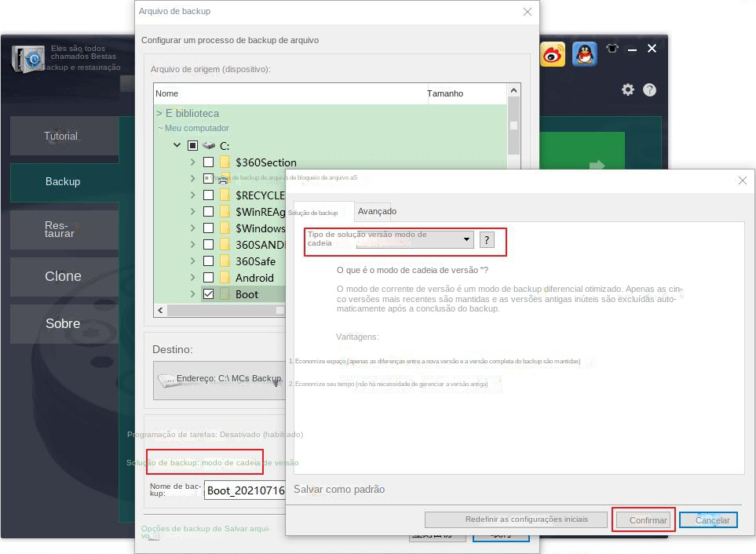The height and width of the screenshot is (554, 756).
Task: Open the settings gear icon
Action: 627,89
